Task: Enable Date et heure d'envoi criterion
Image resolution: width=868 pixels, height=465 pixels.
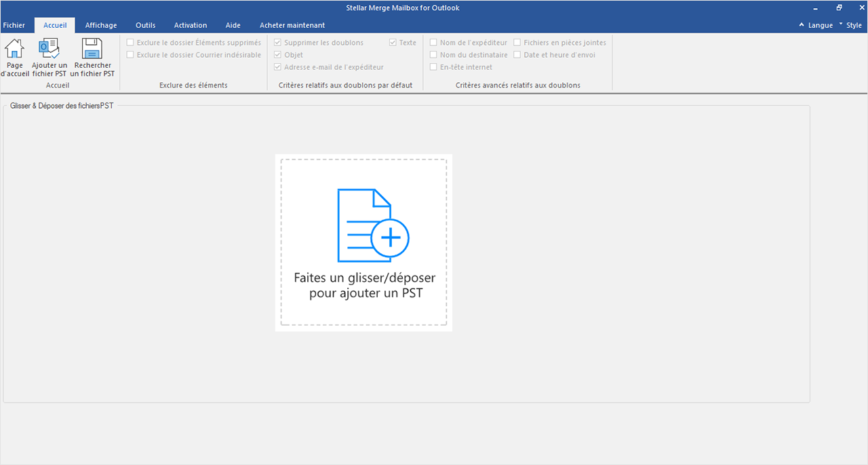Action: pos(517,55)
